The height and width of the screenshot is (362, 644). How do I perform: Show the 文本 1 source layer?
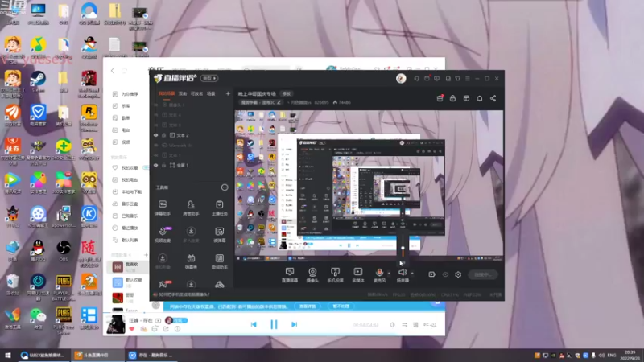(x=155, y=155)
